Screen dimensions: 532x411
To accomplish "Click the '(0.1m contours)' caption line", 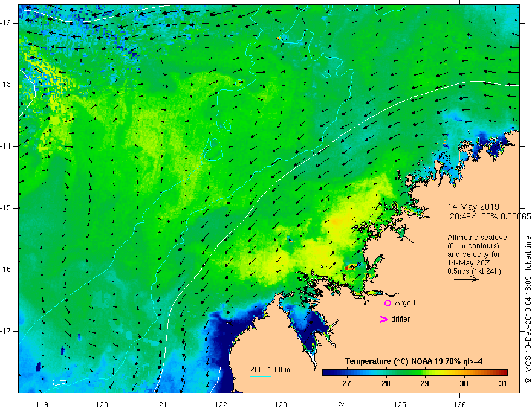I will (x=473, y=246).
